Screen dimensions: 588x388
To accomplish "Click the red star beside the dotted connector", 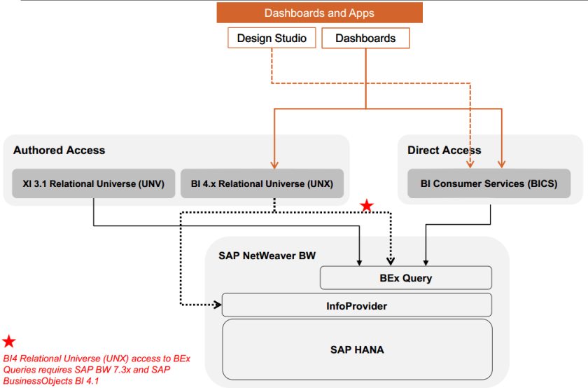I will click(x=367, y=205).
